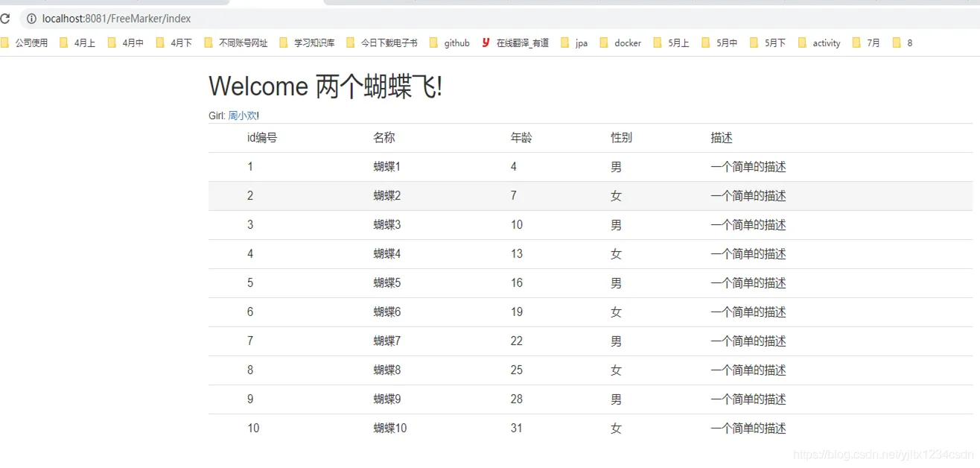
Task: Click age 25 in the 蝴蝶8 row
Action: click(x=517, y=370)
